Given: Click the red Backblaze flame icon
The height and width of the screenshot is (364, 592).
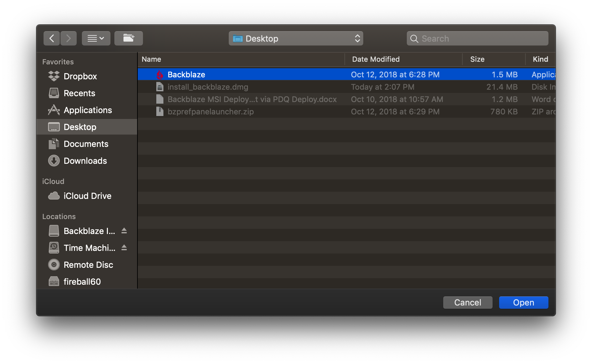Looking at the screenshot, I should coord(160,74).
